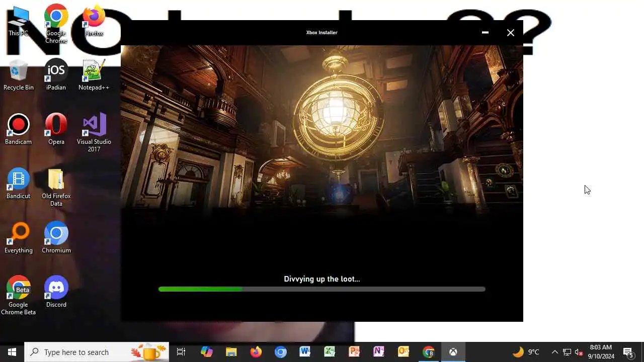Open Outlook from the taskbar
The image size is (644, 362).
coord(404,352)
